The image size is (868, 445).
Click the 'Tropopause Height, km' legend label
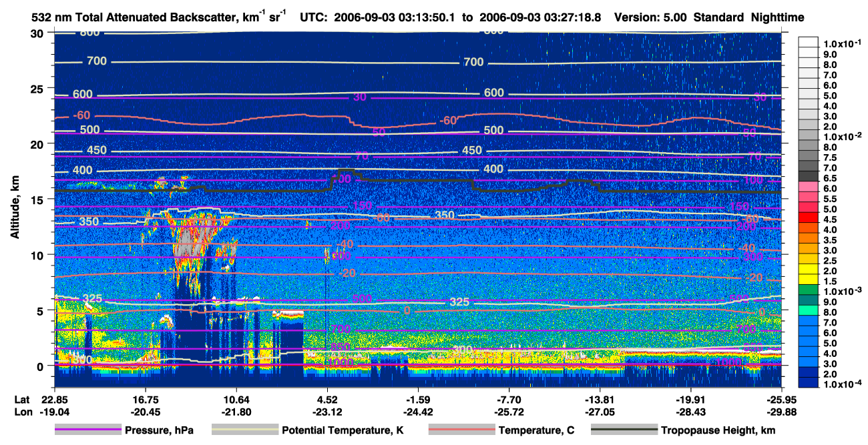tap(718, 430)
